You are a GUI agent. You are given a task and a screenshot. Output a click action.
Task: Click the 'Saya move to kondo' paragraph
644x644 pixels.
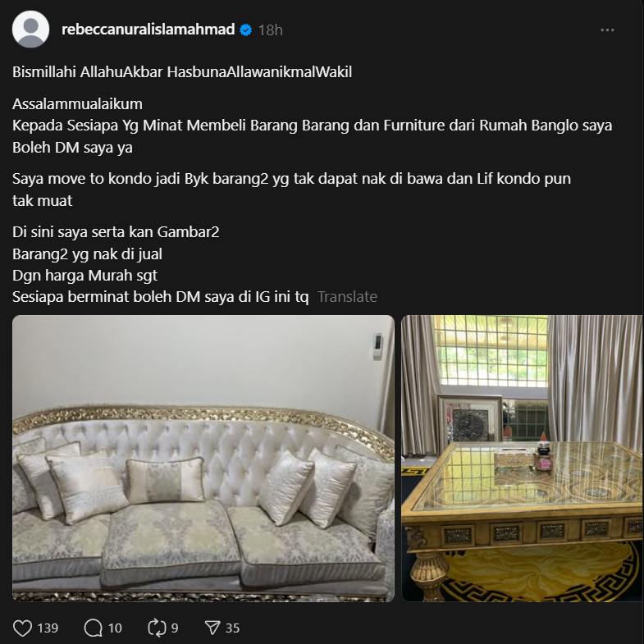(291, 190)
